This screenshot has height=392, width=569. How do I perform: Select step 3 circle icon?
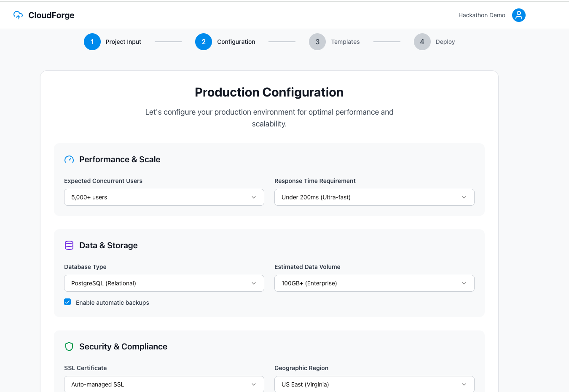317,42
